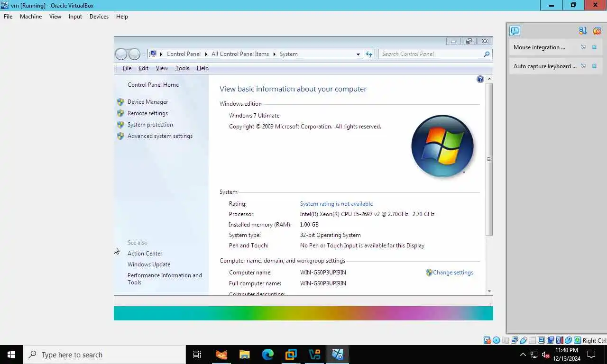Go to Control Panel Home
The image size is (607, 364).
pos(153,85)
